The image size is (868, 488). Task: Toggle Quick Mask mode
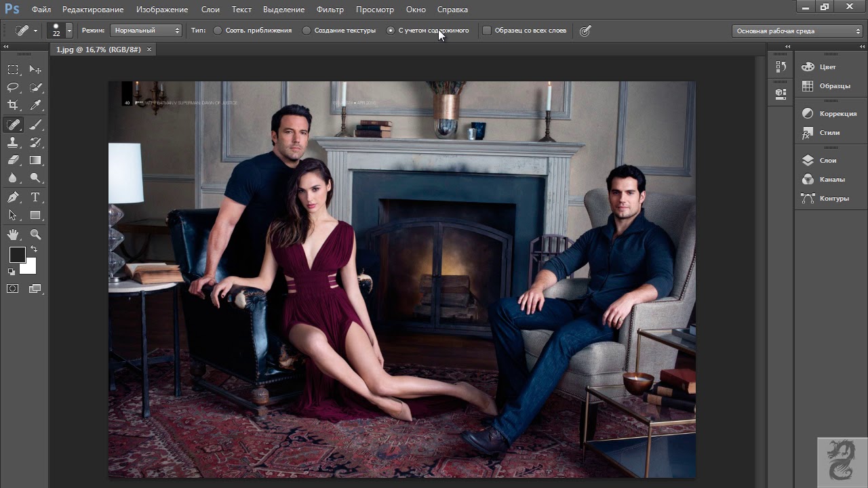13,289
